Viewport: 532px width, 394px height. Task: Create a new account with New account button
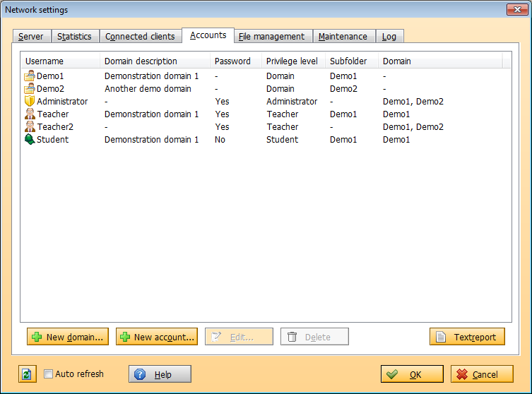[x=157, y=337]
